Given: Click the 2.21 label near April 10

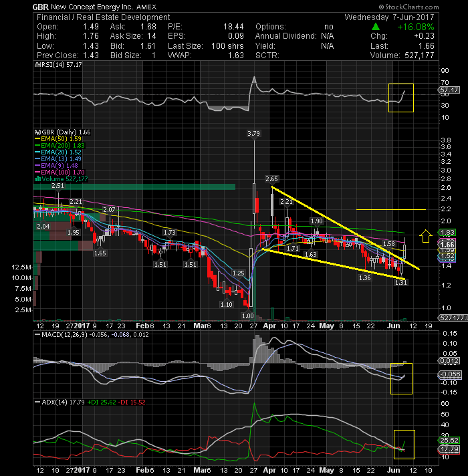Looking at the screenshot, I should click(286, 202).
